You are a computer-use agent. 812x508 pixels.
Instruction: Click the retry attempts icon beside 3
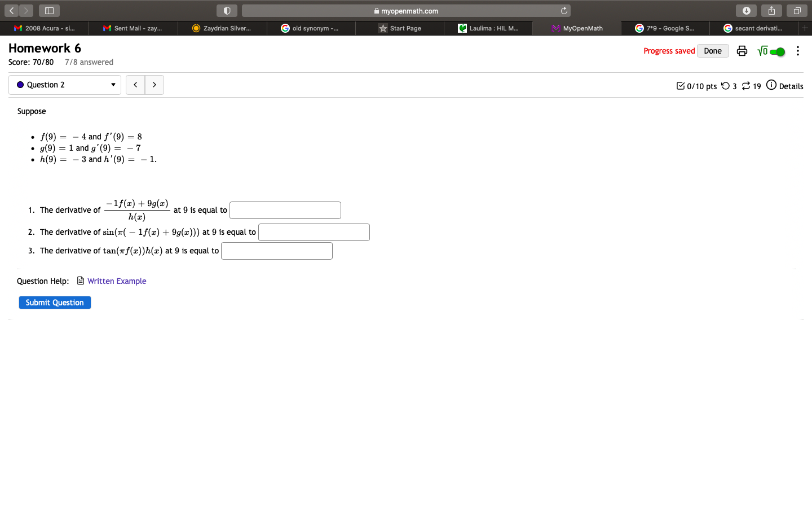pos(726,86)
